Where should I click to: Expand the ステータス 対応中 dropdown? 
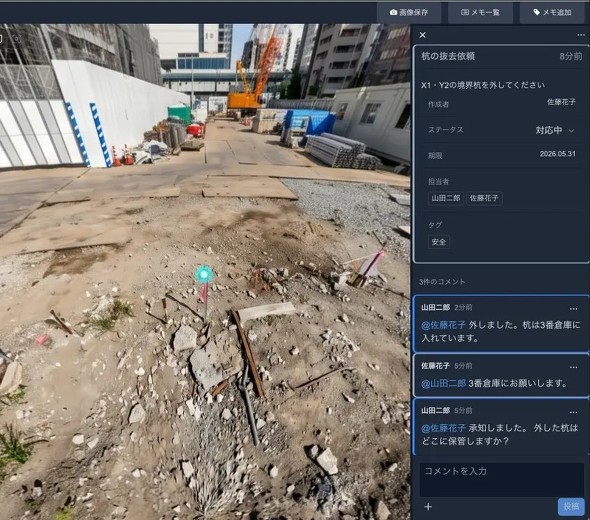point(555,130)
